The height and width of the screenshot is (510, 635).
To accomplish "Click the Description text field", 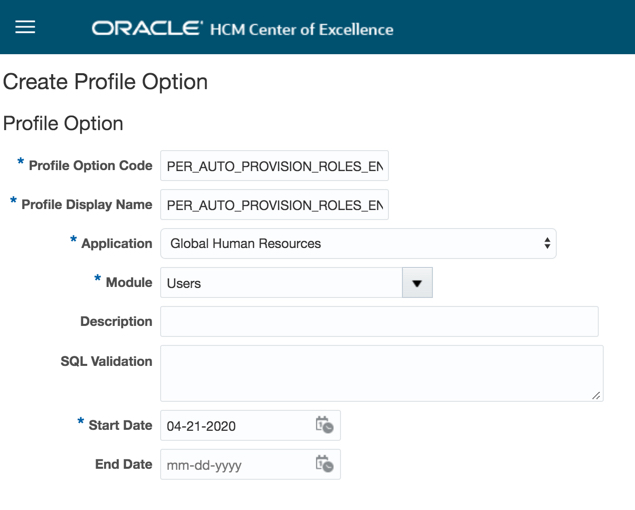I will click(379, 322).
